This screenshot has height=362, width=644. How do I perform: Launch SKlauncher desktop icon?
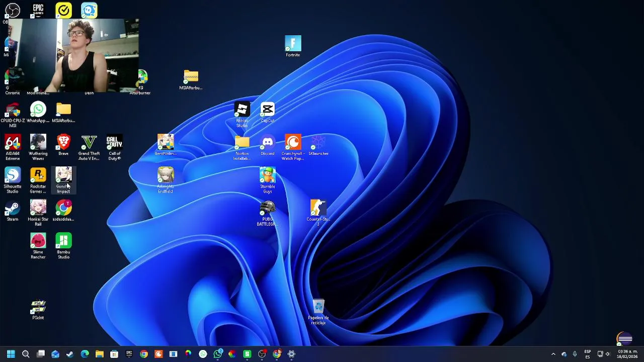(318, 145)
